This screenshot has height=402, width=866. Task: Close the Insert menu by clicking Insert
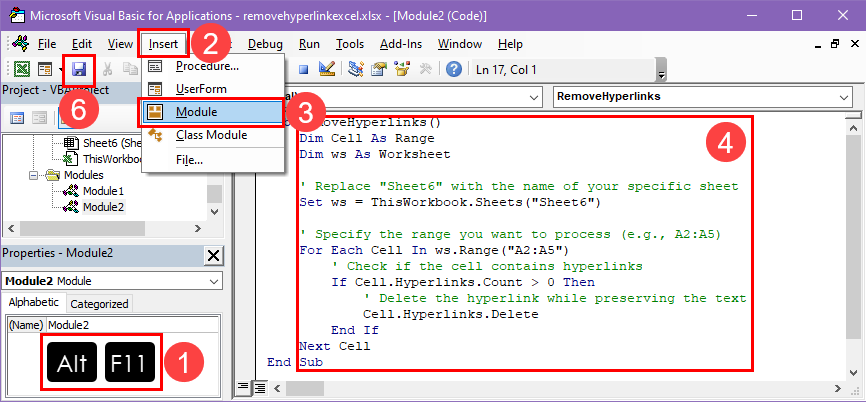coord(163,44)
